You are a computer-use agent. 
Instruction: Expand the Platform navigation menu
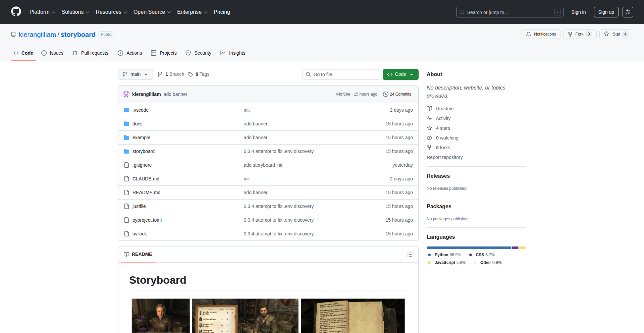[42, 12]
